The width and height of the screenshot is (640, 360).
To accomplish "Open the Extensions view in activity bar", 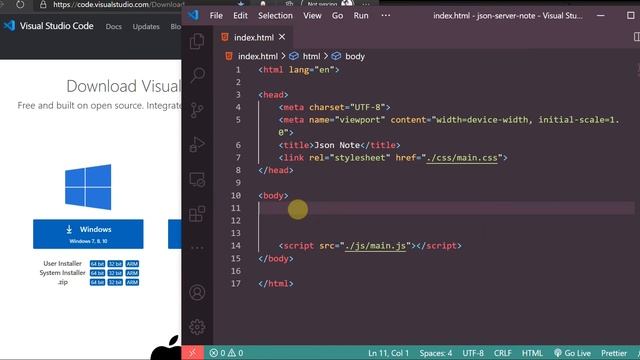I will (x=197, y=213).
